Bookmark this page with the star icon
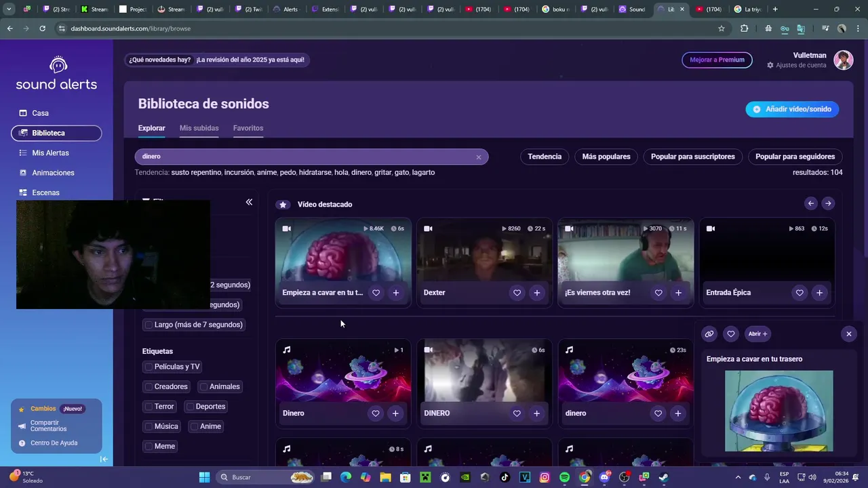The height and width of the screenshot is (488, 868). coord(722,28)
